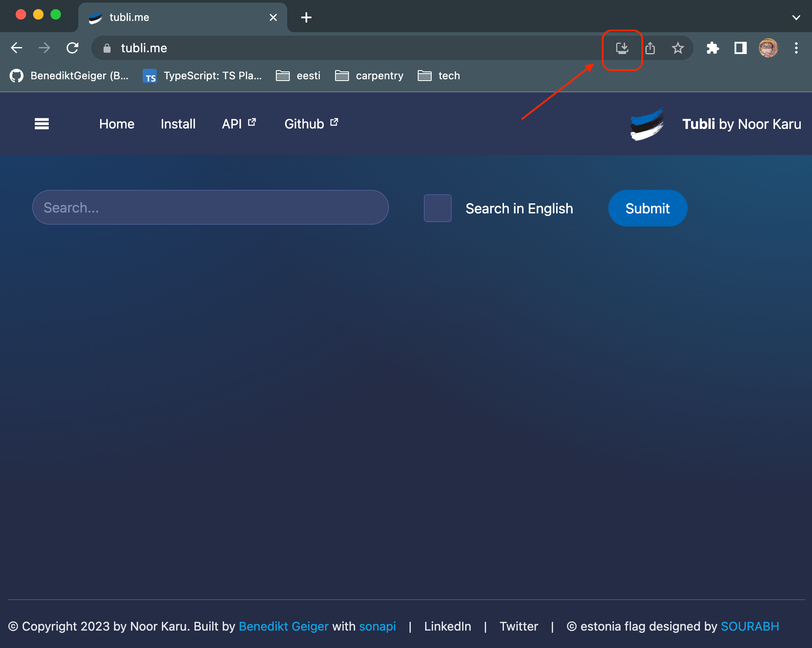The height and width of the screenshot is (648, 812).
Task: Open the hamburger menu on the site
Action: pyautogui.click(x=42, y=124)
